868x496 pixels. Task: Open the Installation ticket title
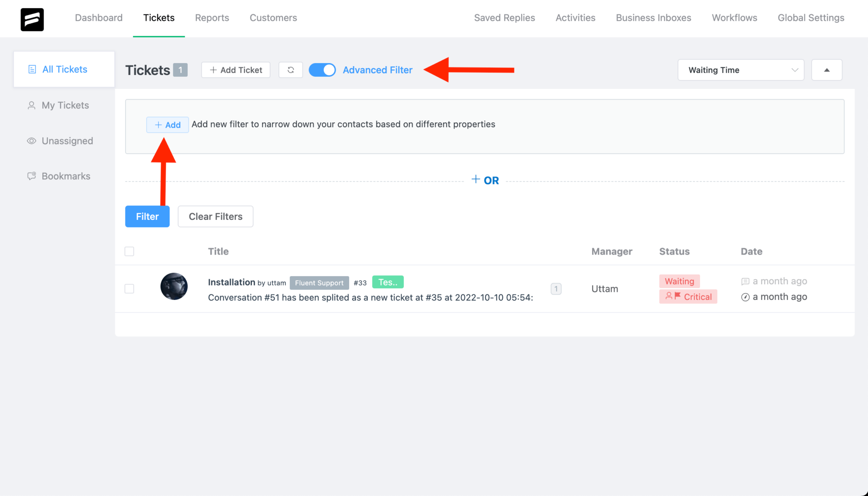coord(231,282)
